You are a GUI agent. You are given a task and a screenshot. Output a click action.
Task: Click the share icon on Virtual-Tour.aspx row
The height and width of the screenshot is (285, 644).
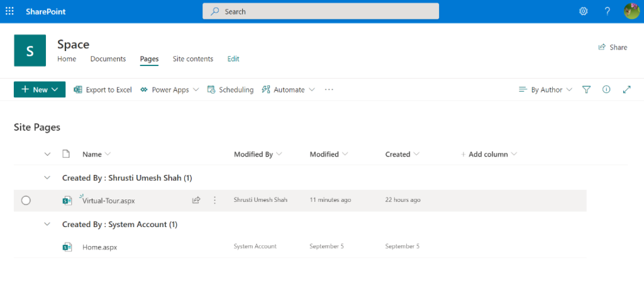click(196, 201)
